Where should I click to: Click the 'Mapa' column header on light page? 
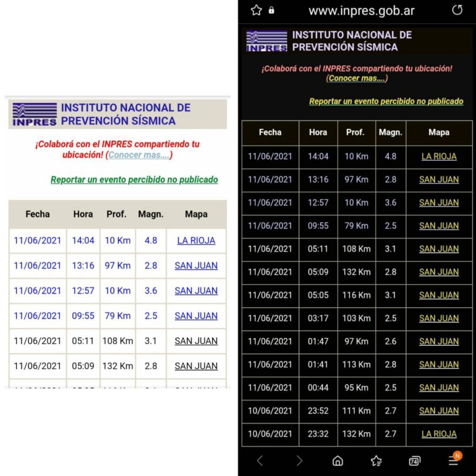[196, 214]
